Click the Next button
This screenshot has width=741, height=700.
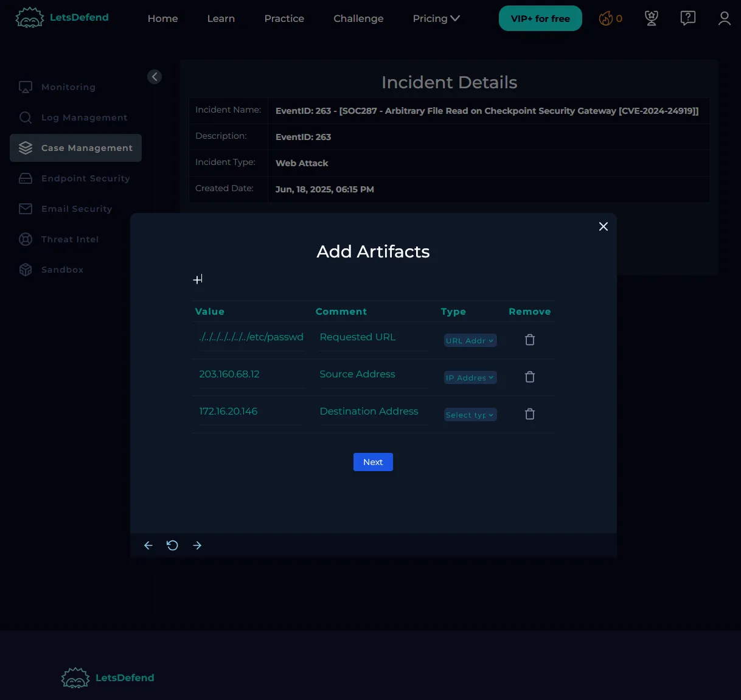[373, 462]
